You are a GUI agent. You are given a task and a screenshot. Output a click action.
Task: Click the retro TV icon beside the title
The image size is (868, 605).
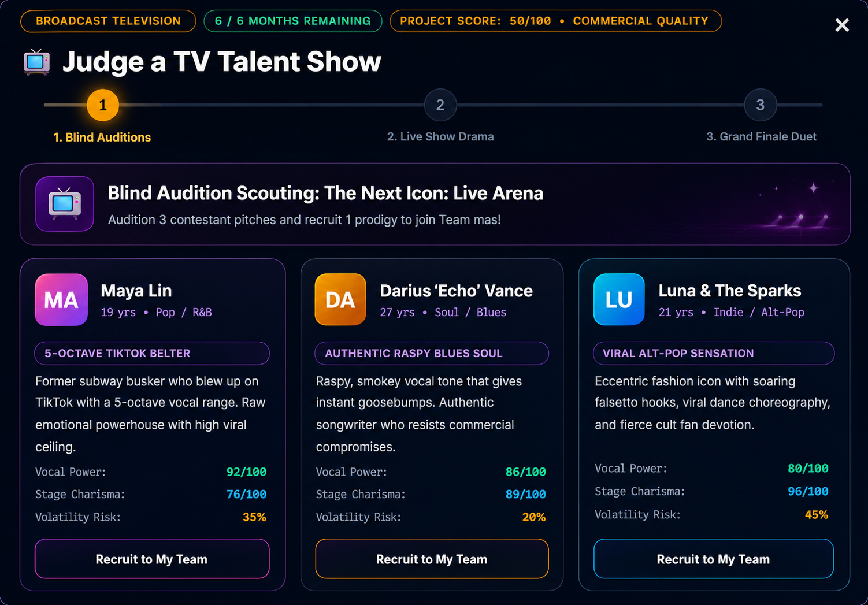[x=36, y=62]
